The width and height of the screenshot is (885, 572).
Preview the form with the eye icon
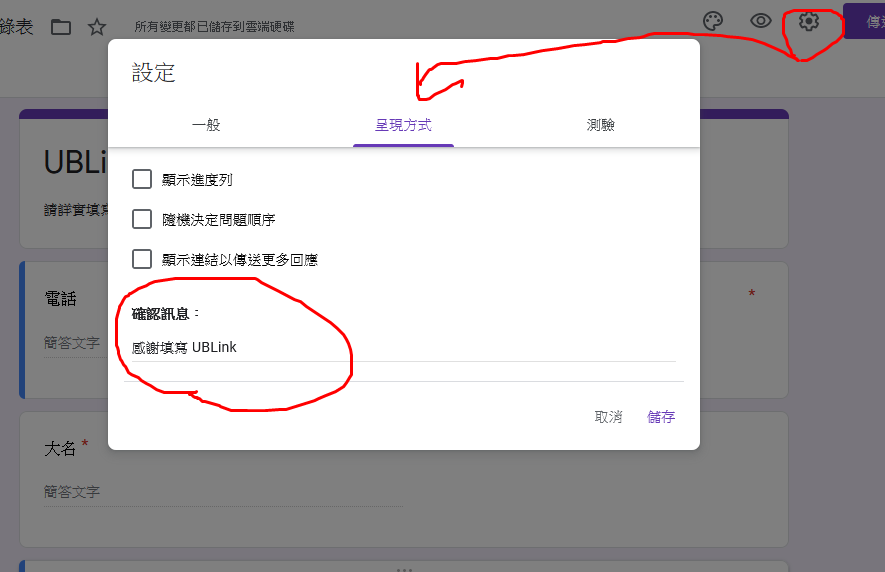click(760, 21)
